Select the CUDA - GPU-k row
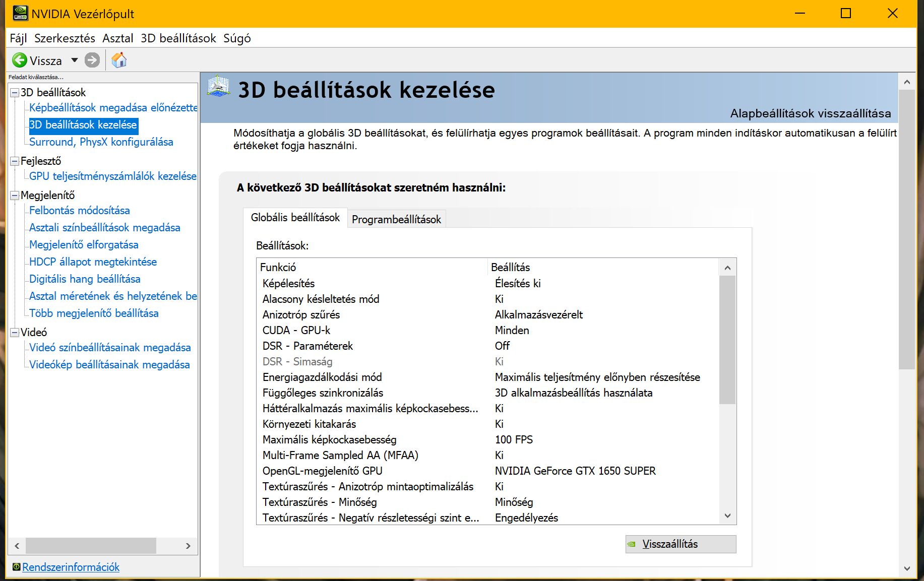 coord(488,330)
